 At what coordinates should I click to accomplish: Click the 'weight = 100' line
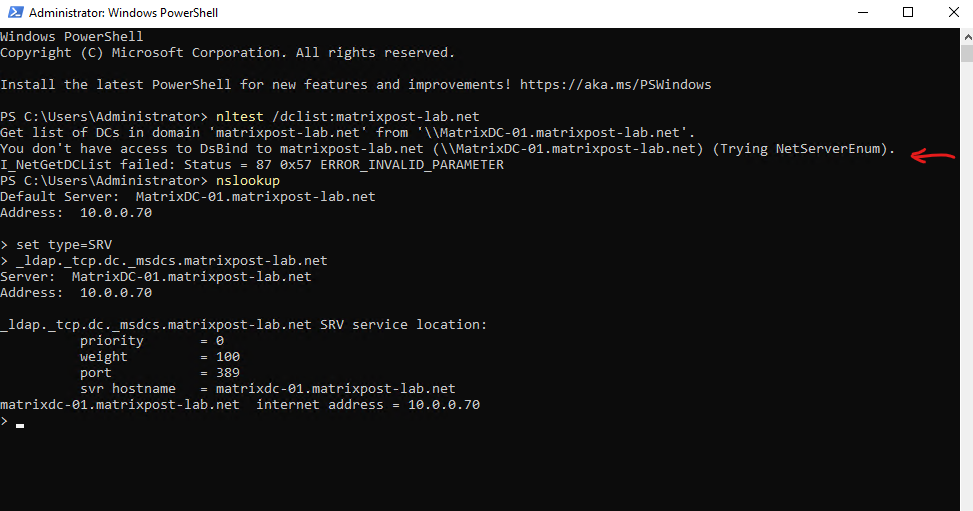pyautogui.click(x=160, y=356)
